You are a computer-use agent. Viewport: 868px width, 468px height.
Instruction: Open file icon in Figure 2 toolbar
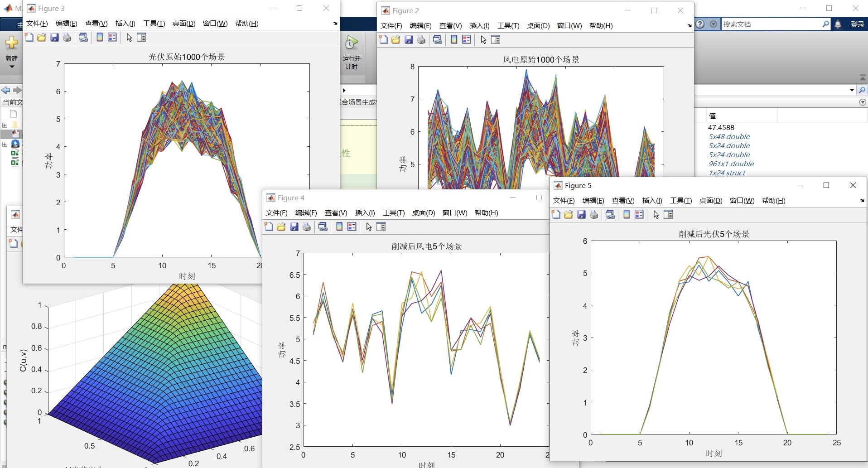click(396, 40)
